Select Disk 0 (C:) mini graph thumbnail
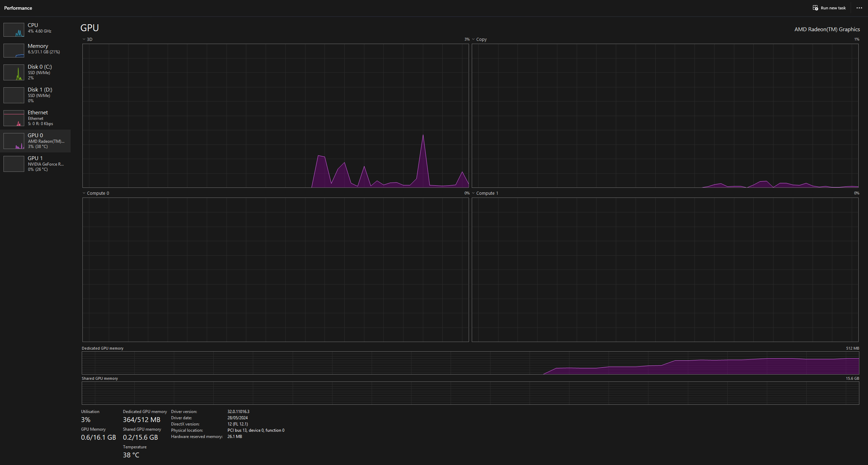 point(14,72)
